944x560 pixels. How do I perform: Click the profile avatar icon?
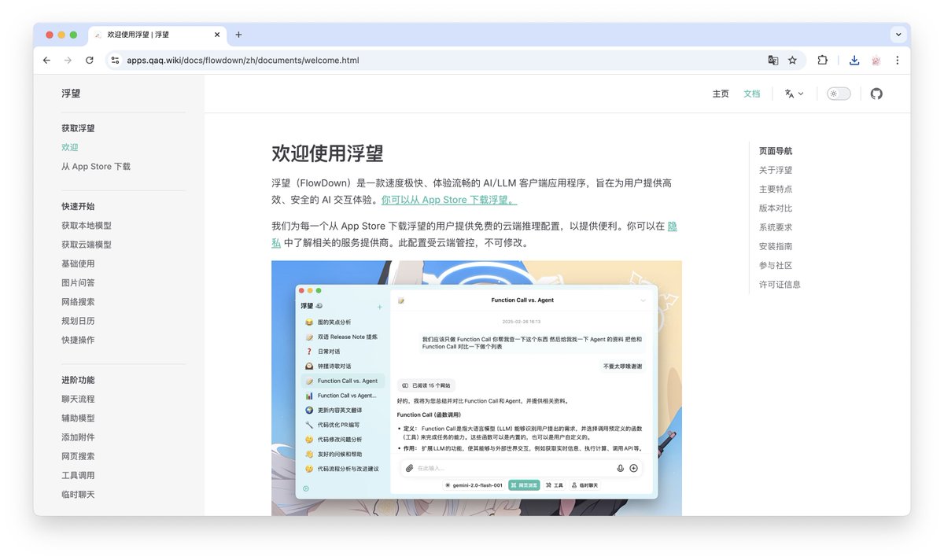click(x=876, y=60)
